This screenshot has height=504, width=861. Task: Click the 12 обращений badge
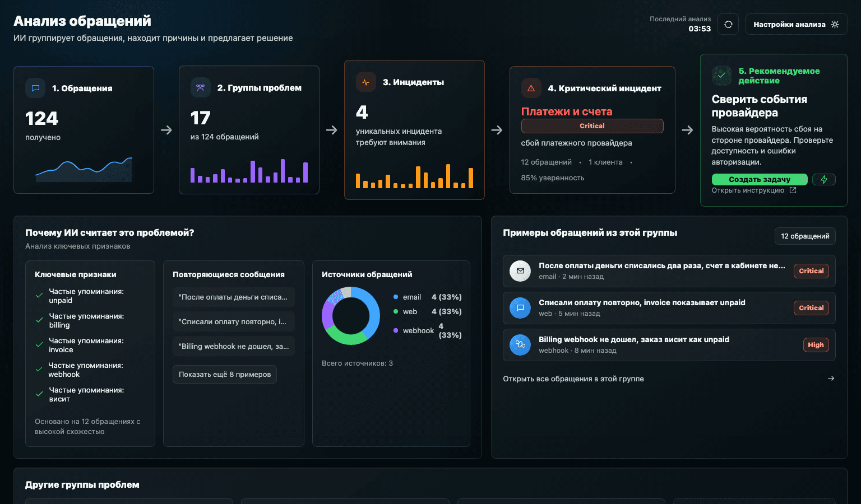(805, 236)
